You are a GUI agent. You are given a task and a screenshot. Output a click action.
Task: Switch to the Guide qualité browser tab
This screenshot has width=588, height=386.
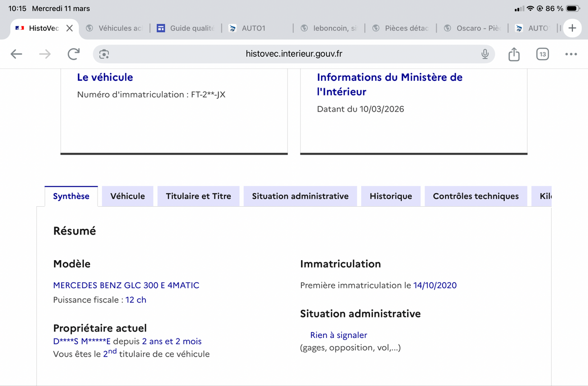point(186,28)
